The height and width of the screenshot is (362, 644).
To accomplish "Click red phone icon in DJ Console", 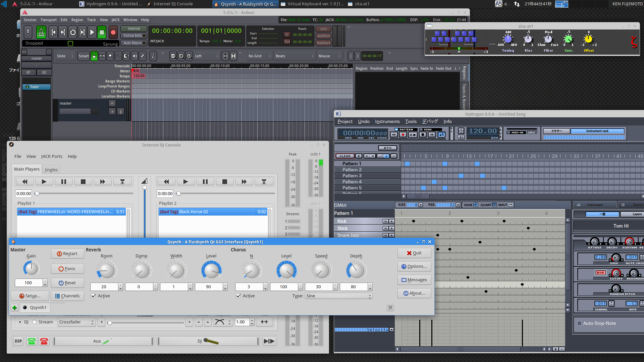I will pos(44,341).
